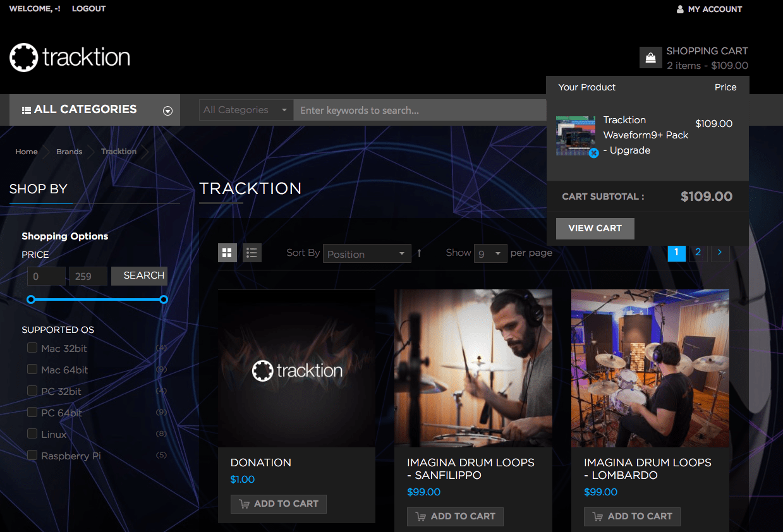Open the Sort By Position dropdown
783x532 pixels.
367,254
